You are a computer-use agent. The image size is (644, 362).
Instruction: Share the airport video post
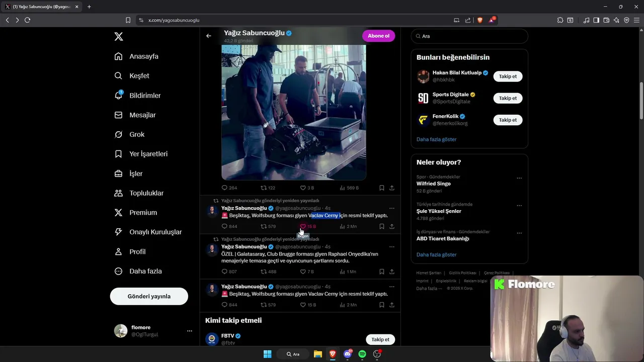point(392,188)
